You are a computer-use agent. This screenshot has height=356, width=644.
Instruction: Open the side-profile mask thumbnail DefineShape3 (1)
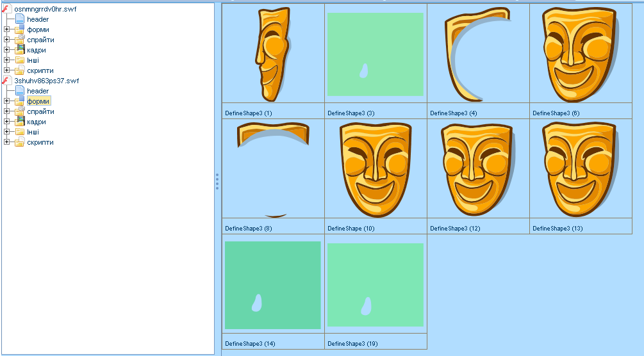pyautogui.click(x=273, y=54)
